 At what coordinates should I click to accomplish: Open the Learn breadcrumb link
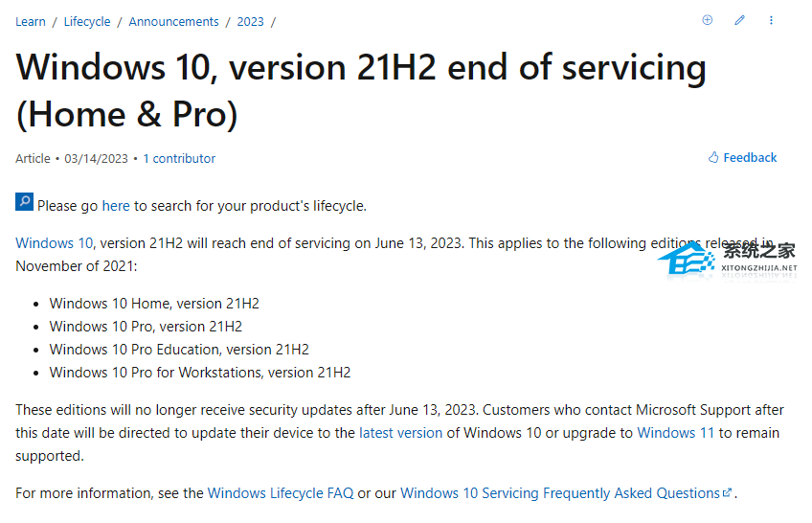click(x=31, y=21)
